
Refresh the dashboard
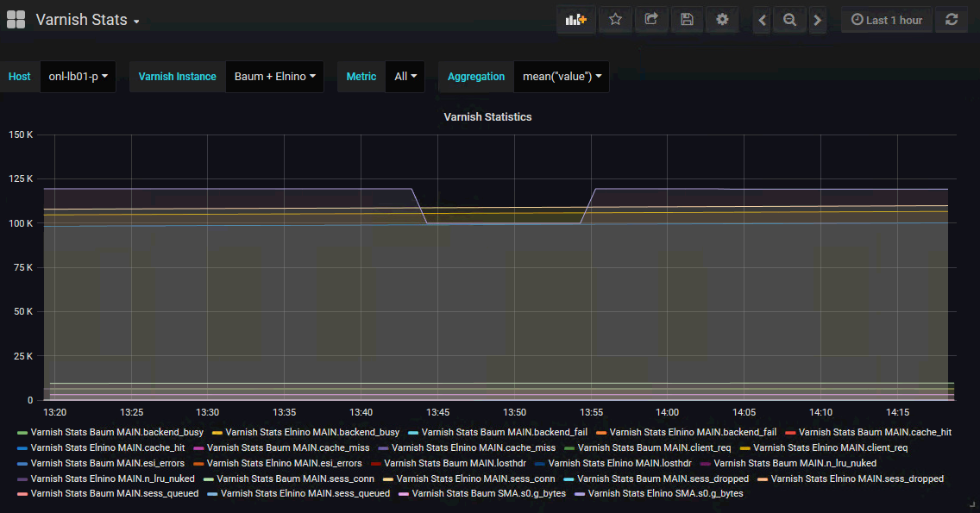[x=952, y=19]
